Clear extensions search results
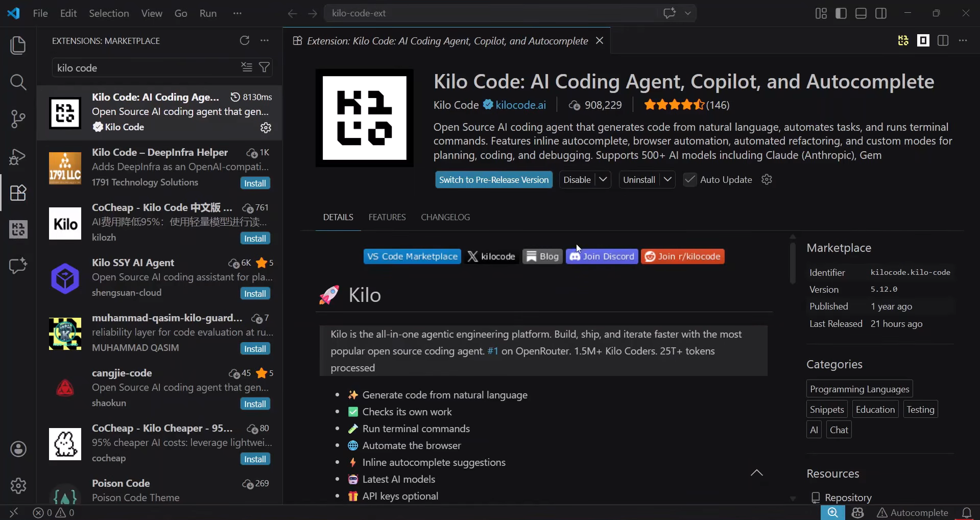 (x=247, y=67)
